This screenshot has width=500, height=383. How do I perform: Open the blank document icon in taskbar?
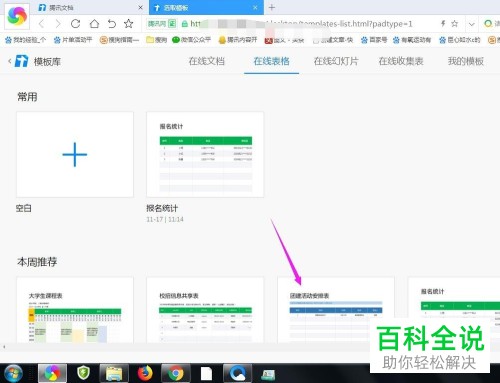206,373
